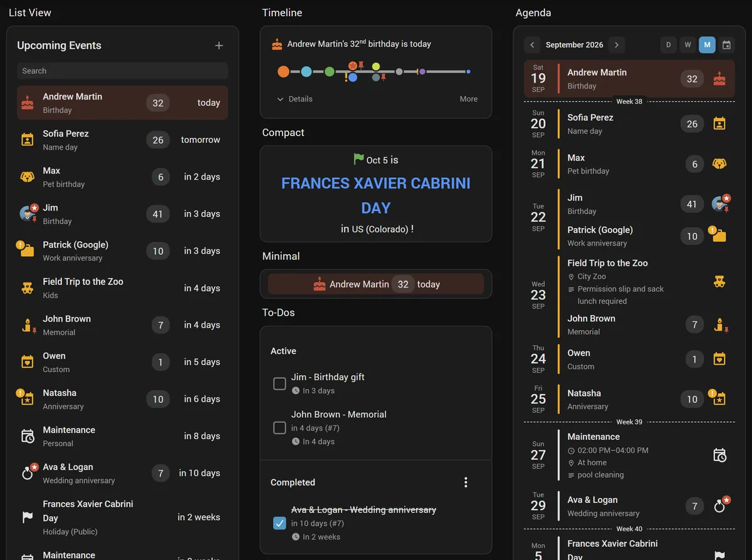The width and height of the screenshot is (752, 560).
Task: Go to next month in Agenda
Action: click(617, 45)
